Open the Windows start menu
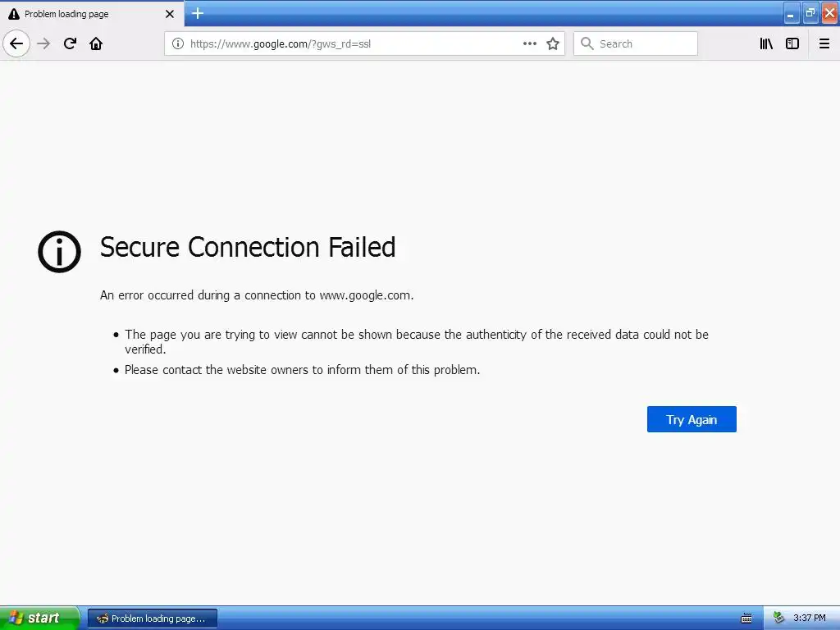The height and width of the screenshot is (630, 840). click(39, 618)
